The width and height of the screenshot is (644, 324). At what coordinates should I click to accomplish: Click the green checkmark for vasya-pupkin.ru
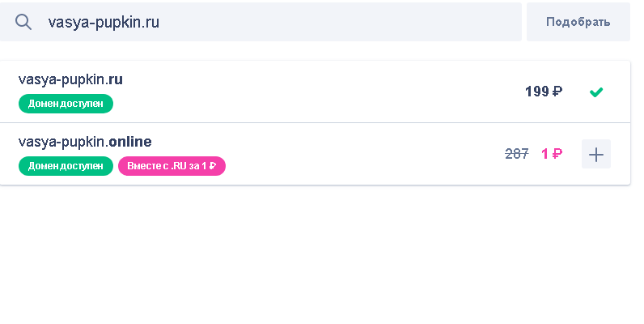pos(596,92)
